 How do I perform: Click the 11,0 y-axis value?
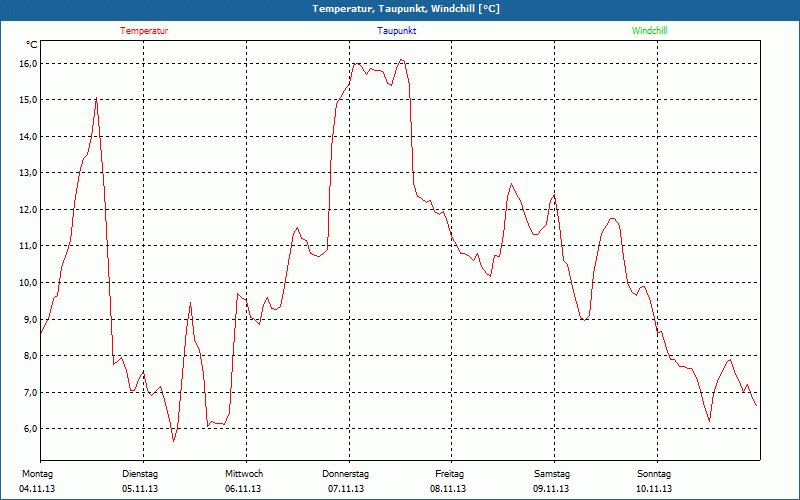29,245
